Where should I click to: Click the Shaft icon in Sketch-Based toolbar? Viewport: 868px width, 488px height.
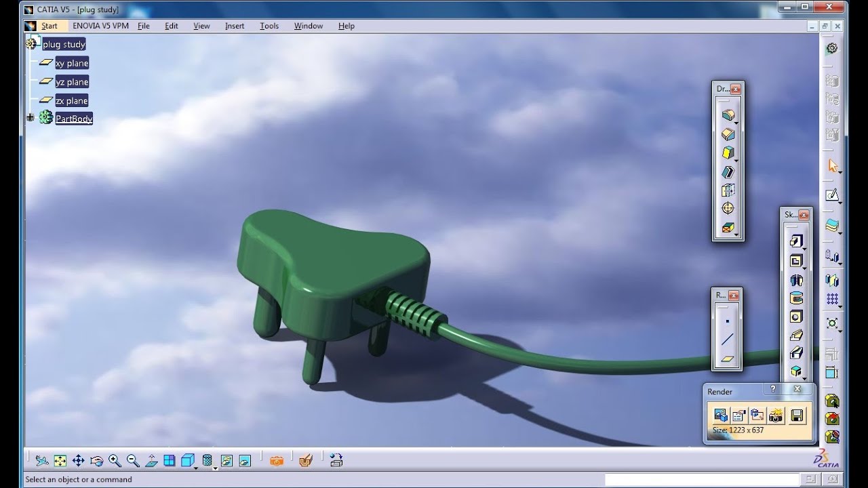pyautogui.click(x=796, y=279)
